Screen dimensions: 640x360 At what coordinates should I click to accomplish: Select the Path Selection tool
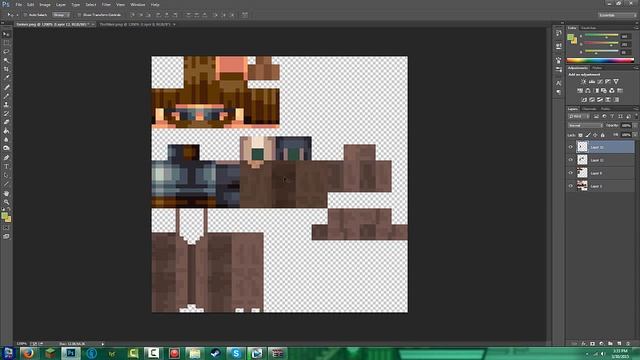pyautogui.click(x=6, y=176)
